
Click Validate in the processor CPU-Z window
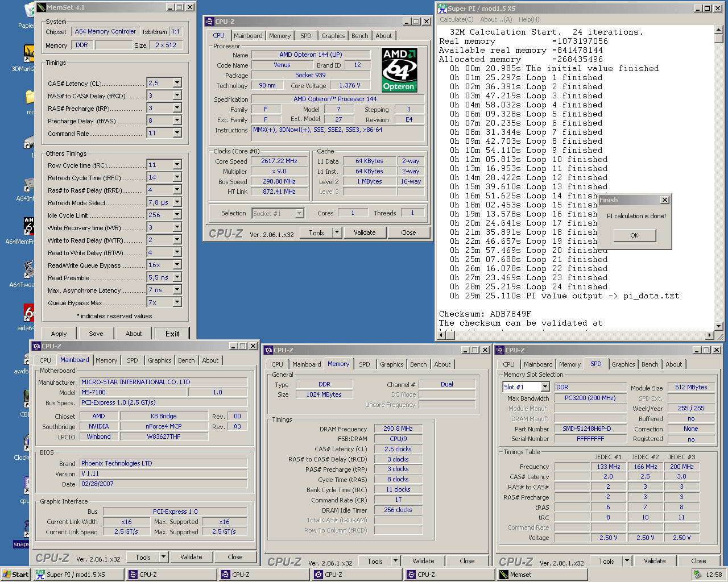365,232
